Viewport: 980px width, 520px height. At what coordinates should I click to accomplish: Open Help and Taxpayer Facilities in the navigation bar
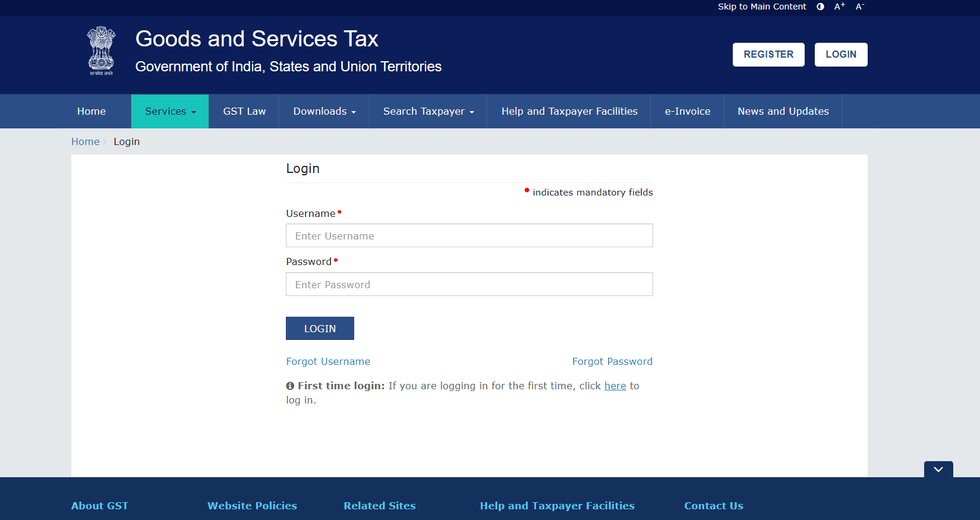coord(569,111)
